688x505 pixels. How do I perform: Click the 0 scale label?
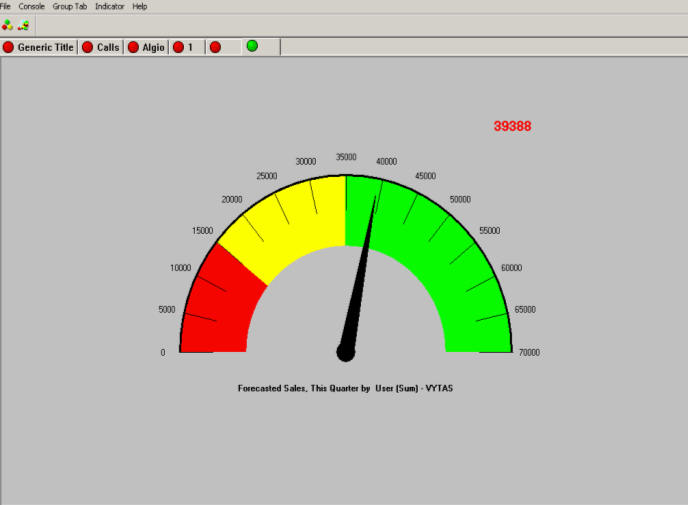[163, 352]
